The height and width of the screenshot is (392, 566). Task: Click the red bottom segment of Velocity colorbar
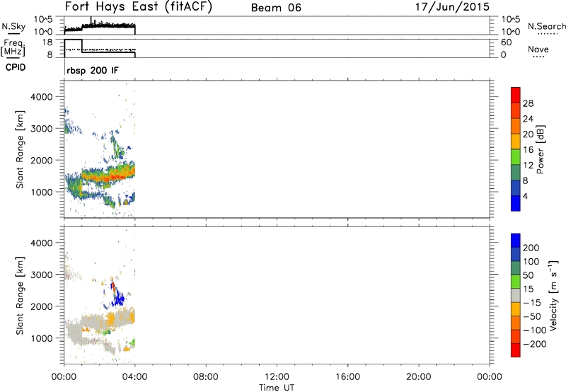pyautogui.click(x=516, y=350)
